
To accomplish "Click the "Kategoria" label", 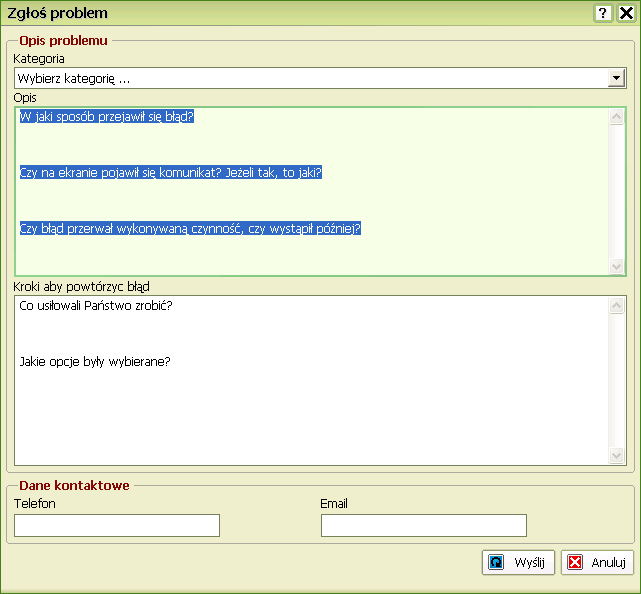I will (x=39, y=59).
